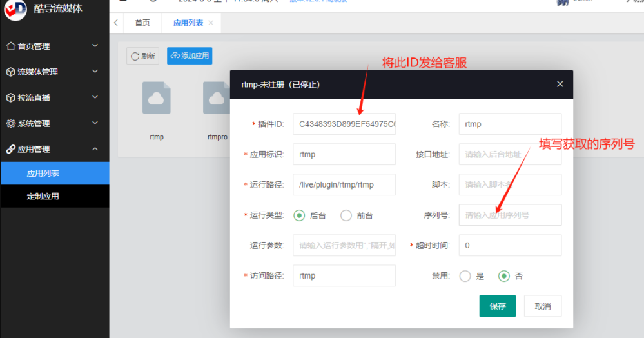Click the 首页管理 home icon in sidebar

point(10,46)
